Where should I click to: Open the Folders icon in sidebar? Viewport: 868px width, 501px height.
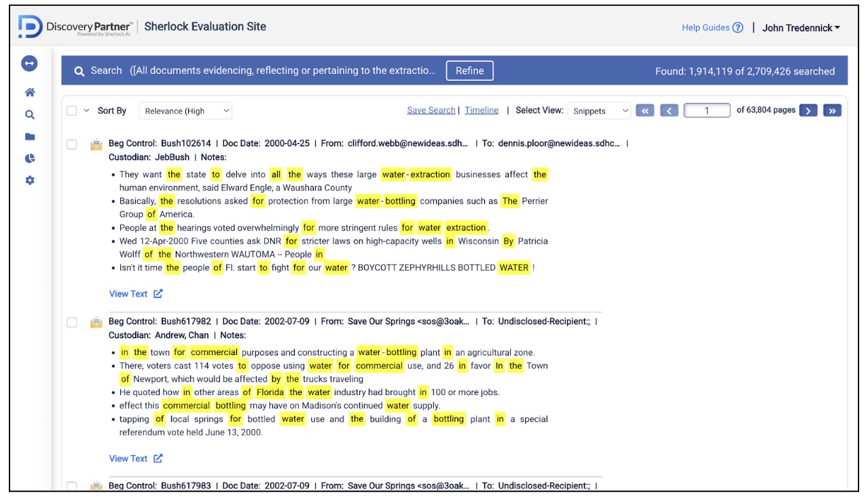click(29, 136)
